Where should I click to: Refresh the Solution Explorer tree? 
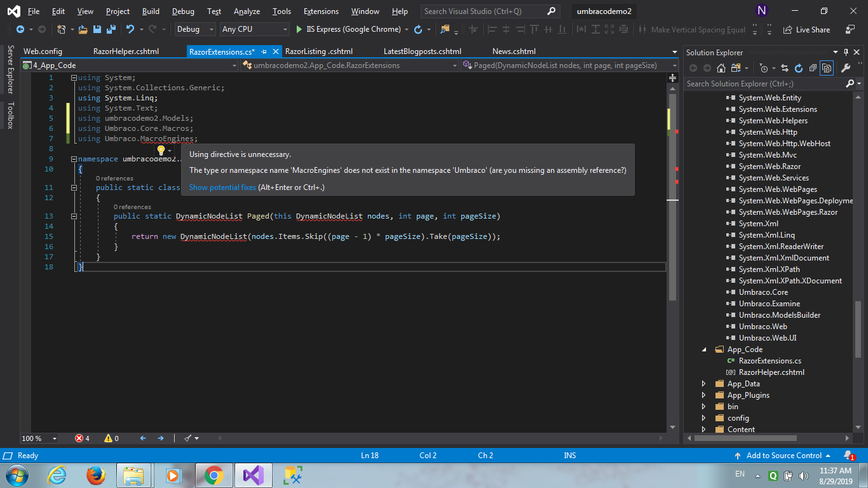coord(798,68)
